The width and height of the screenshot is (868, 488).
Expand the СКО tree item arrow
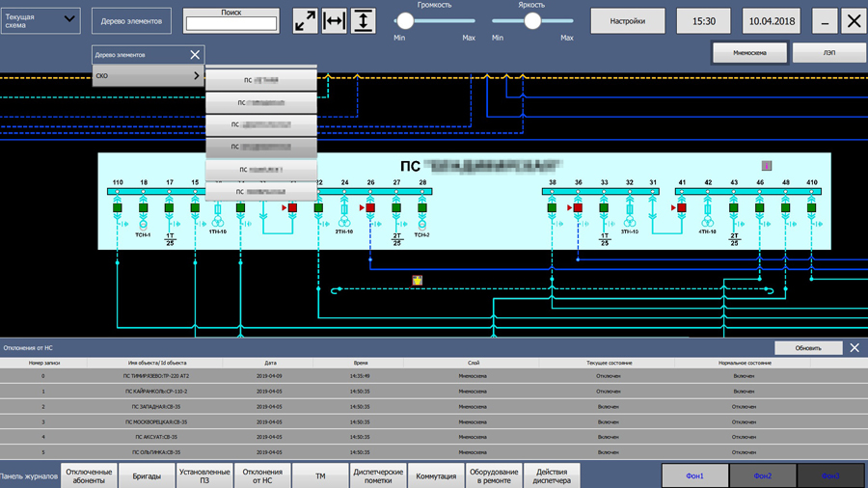pos(197,76)
